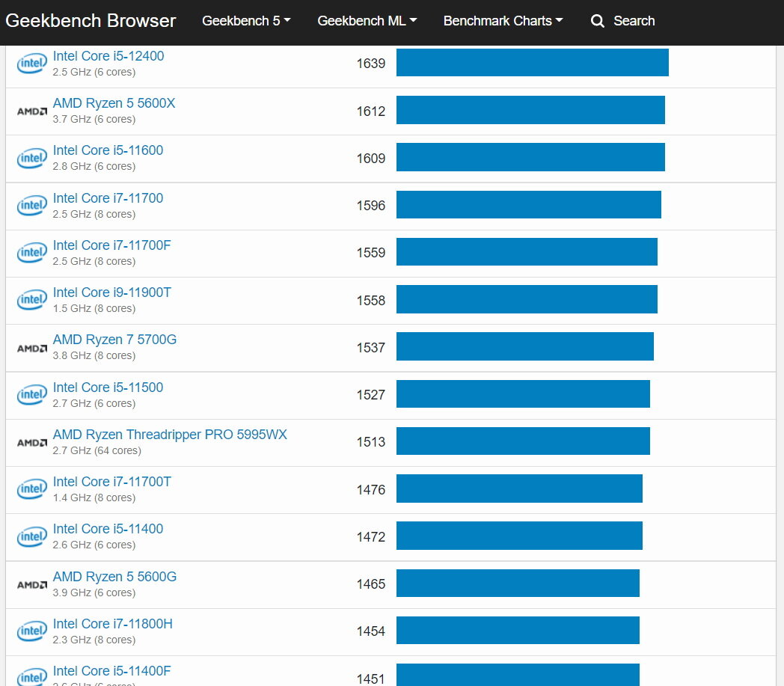
Task: Click the score value 1465
Action: pos(371,584)
